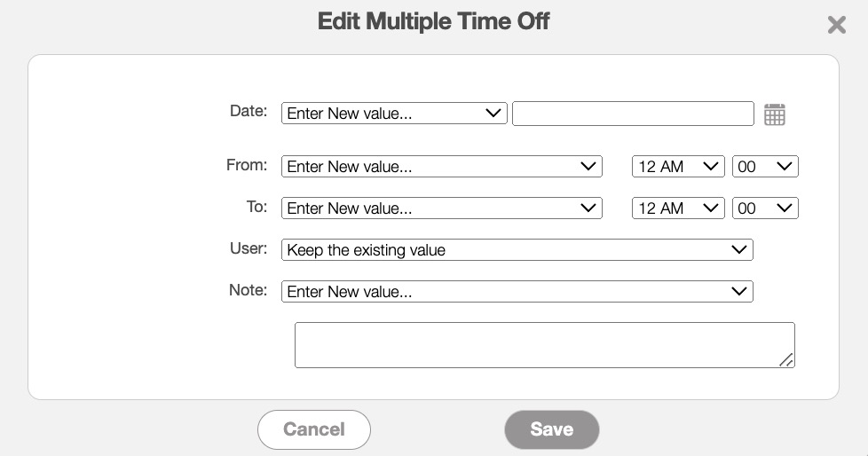Click the Date field label
The width and height of the screenshot is (868, 456).
[249, 111]
